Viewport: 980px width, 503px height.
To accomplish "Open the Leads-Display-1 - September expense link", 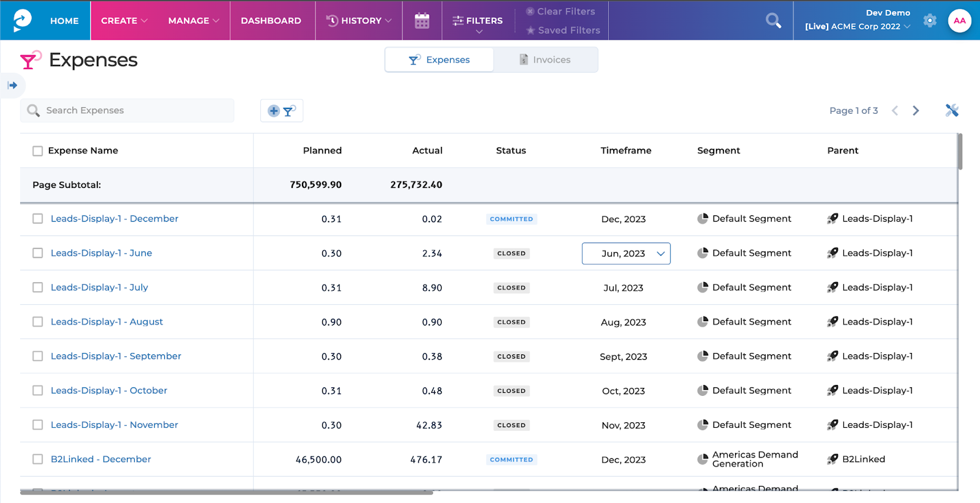I will coord(116,356).
